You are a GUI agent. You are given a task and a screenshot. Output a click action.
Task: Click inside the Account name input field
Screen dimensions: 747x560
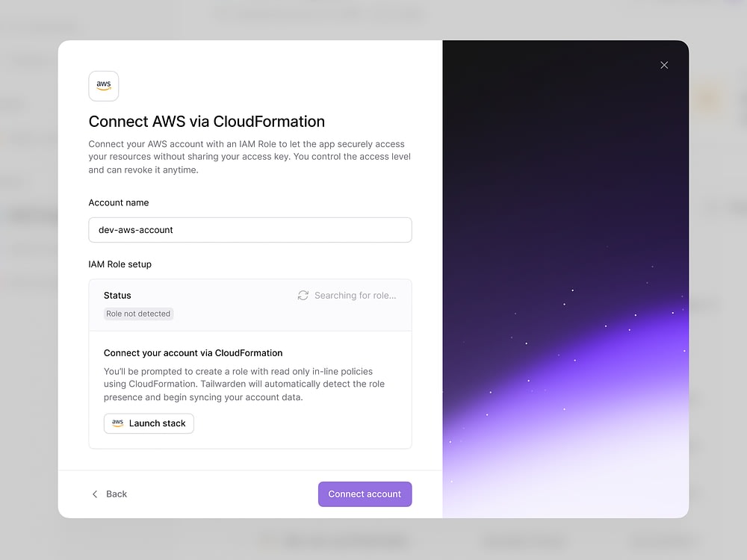tap(249, 230)
